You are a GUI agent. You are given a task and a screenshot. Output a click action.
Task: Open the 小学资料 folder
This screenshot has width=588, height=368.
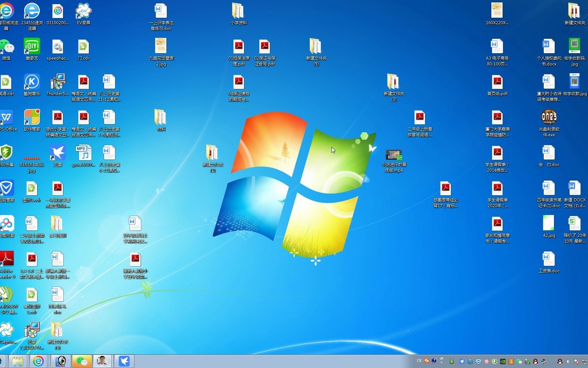pos(239,14)
